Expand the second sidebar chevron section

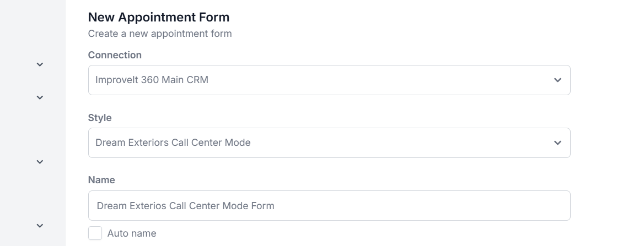(40, 97)
